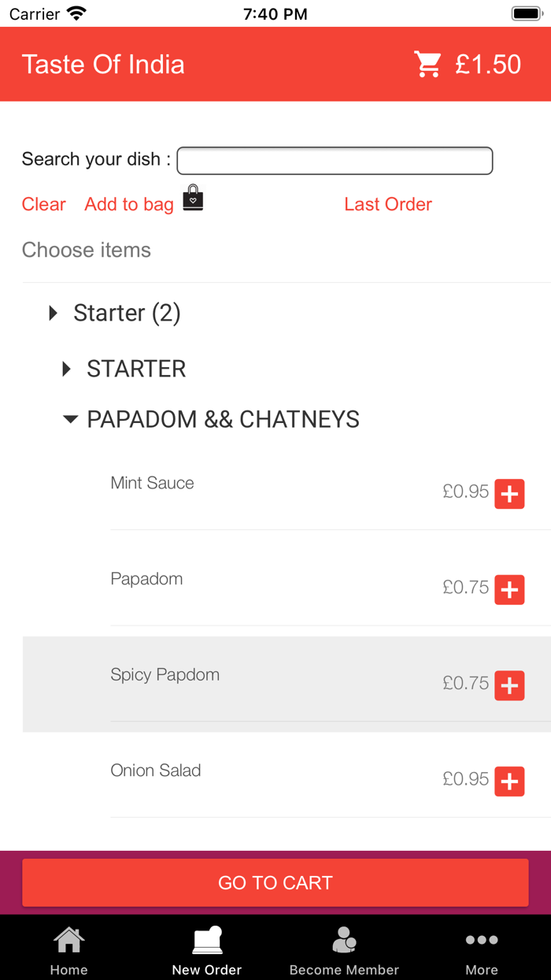This screenshot has height=980, width=551.
Task: Expand the Starter (2) category
Action: point(54,313)
